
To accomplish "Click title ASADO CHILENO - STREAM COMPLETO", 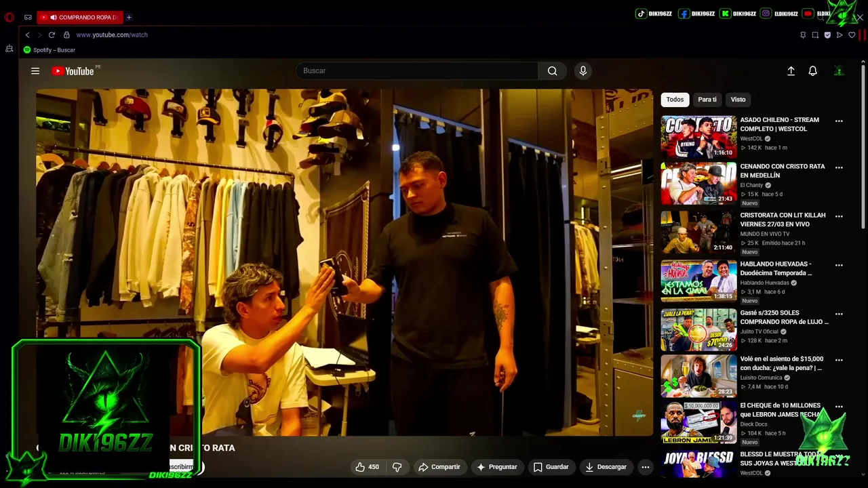I will click(x=780, y=124).
